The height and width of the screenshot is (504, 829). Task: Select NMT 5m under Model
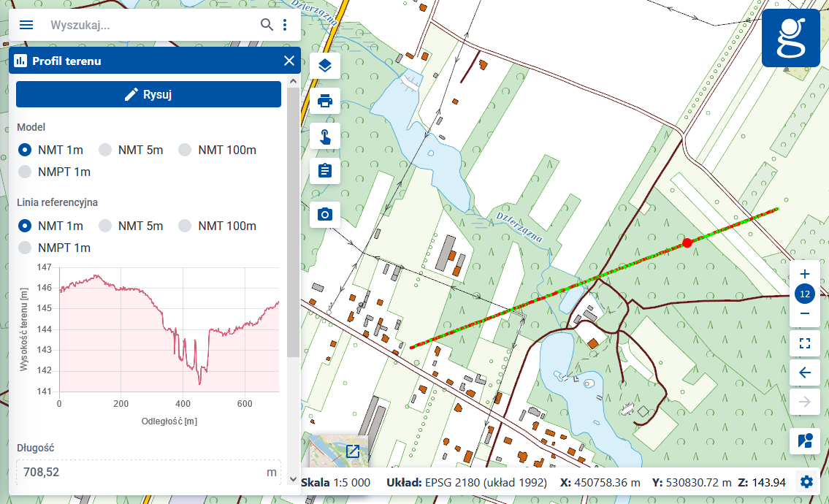pyautogui.click(x=106, y=150)
